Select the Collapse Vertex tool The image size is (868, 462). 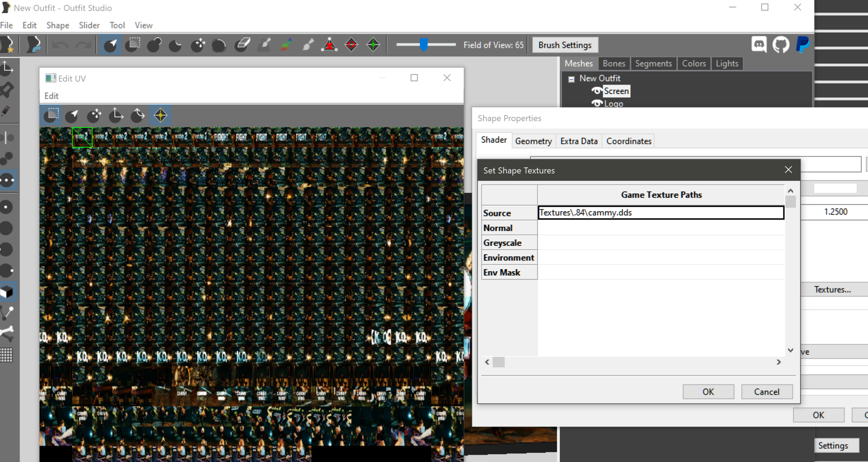coord(330,45)
